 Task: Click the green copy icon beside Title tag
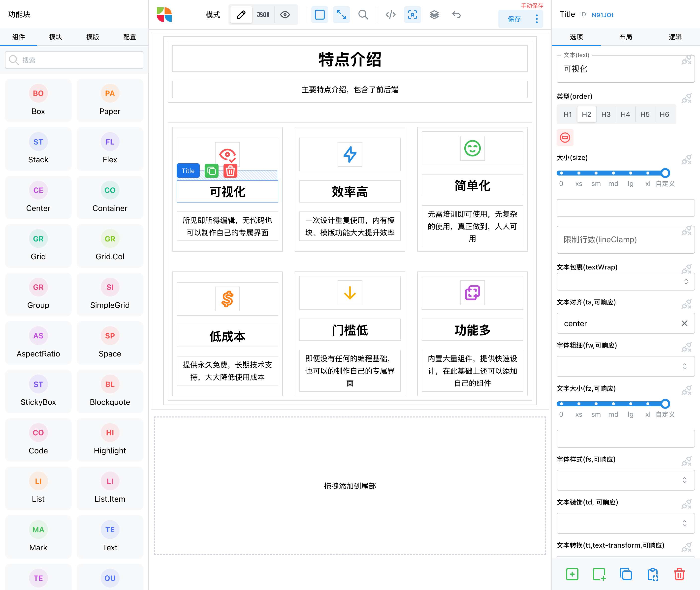(x=212, y=171)
